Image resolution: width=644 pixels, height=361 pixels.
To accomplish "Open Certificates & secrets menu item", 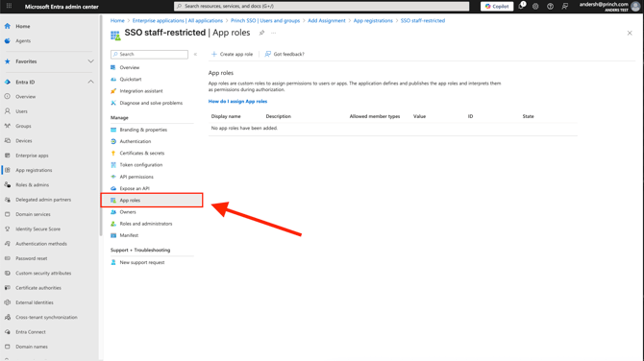I will coord(141,153).
